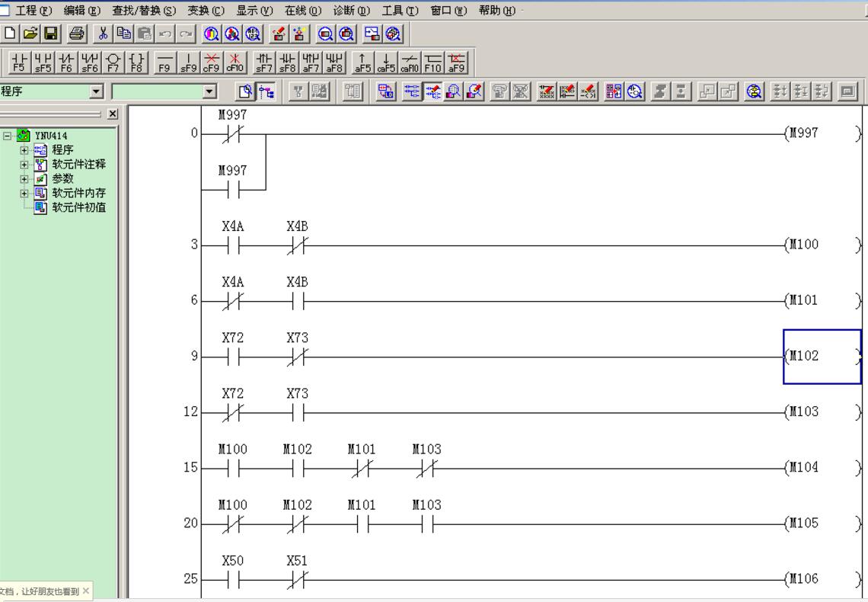Insert parallel rising pulse aF7
The height and width of the screenshot is (602, 868).
[x=311, y=62]
